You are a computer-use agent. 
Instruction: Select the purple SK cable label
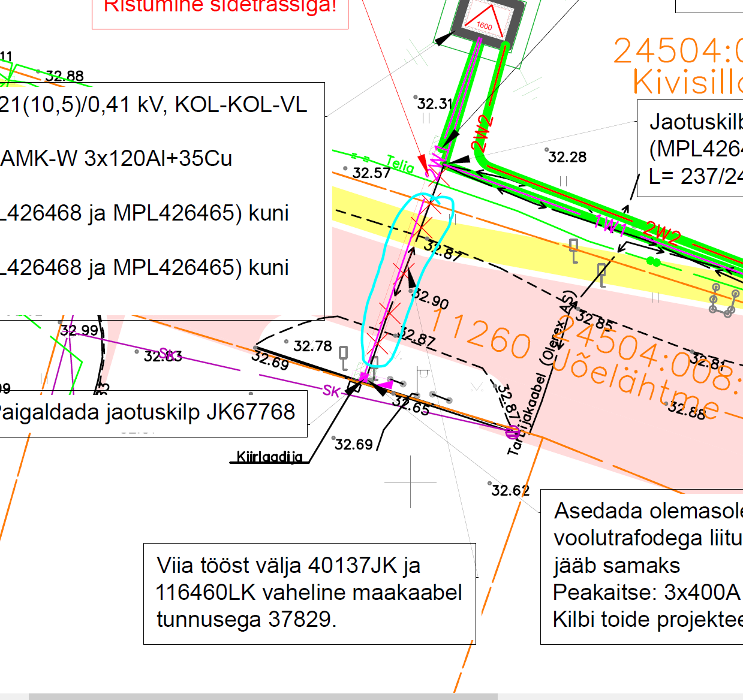point(331,391)
